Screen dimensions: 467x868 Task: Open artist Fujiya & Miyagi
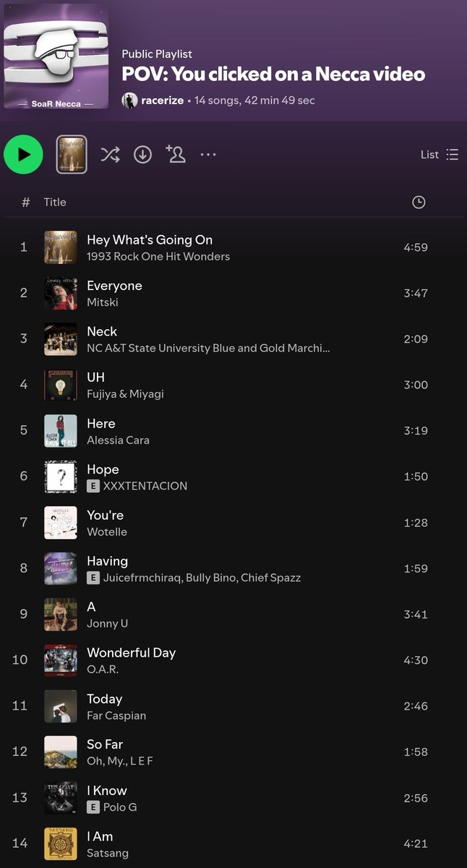tap(125, 394)
